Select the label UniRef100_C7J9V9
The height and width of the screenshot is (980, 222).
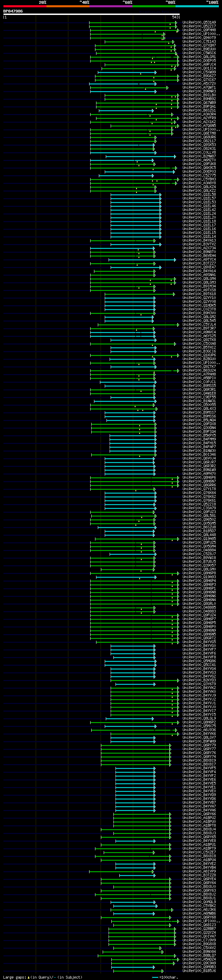(x=199, y=940)
